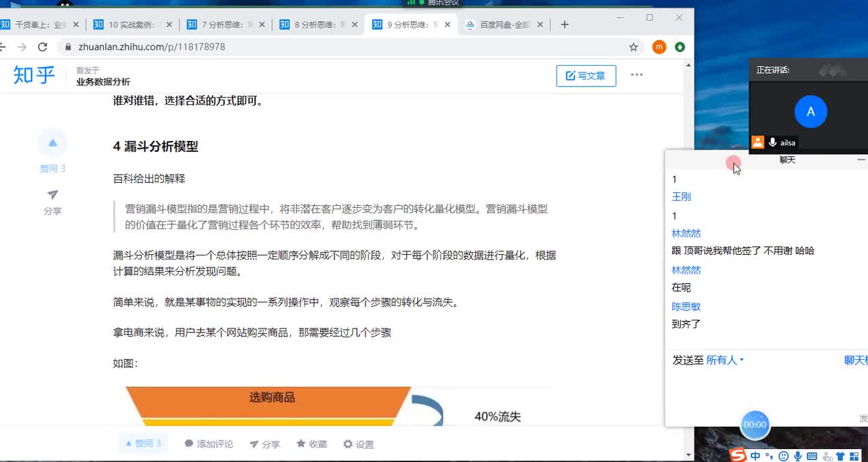Open the Sogou emoji smiley panel
Screen dimensions: 868x462
pyautogui.click(x=784, y=456)
